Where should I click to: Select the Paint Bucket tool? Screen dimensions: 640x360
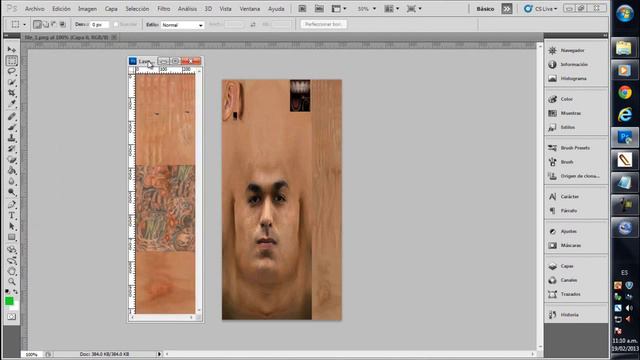click(11, 171)
